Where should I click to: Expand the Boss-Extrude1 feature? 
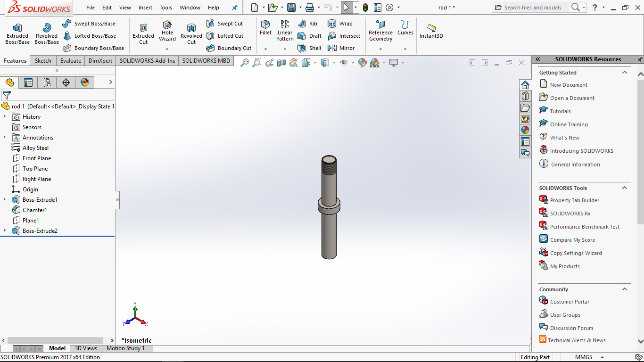tap(5, 200)
